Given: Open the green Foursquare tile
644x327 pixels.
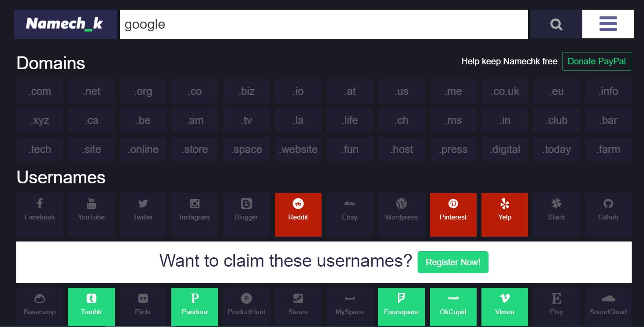Looking at the screenshot, I should coord(401,307).
